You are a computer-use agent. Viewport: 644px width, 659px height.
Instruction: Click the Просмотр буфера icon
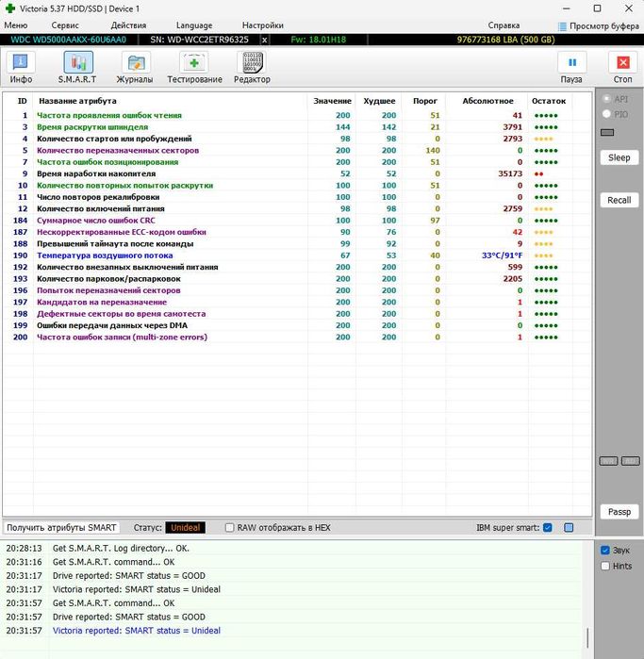[x=562, y=26]
